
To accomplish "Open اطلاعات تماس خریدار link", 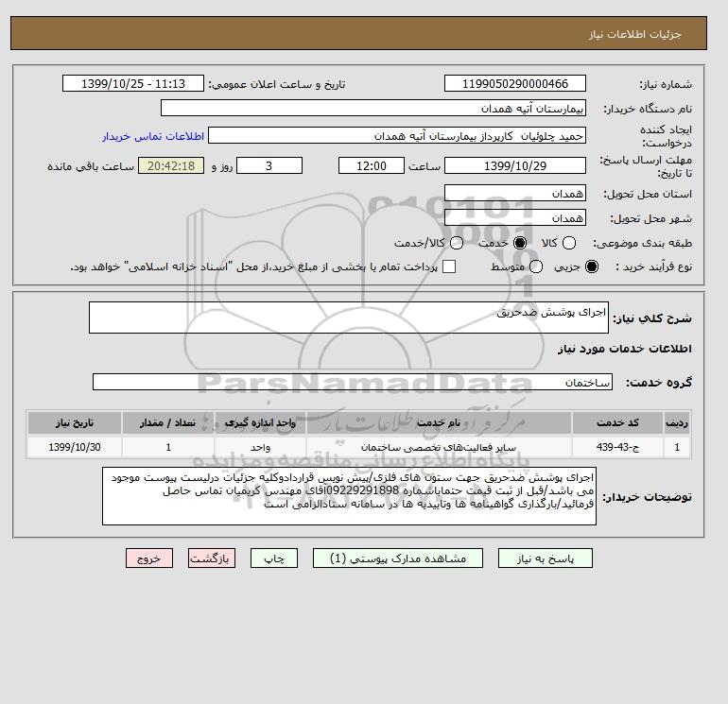I will click(x=153, y=136).
